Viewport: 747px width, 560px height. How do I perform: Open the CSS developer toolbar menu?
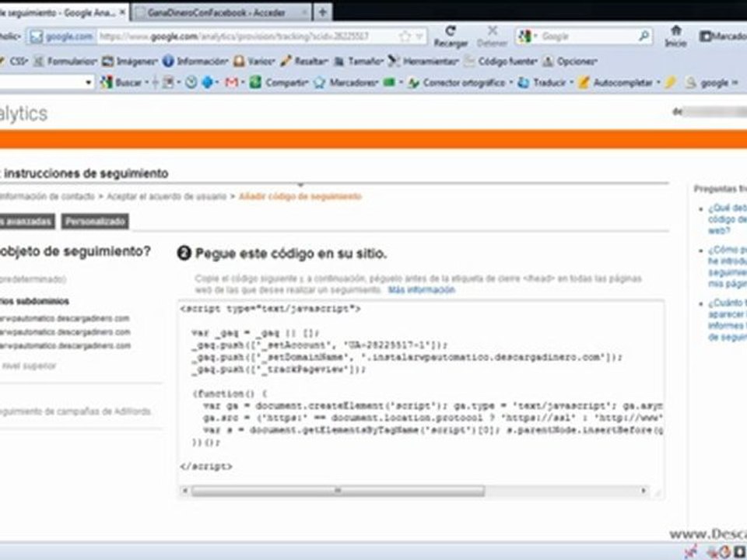[x=14, y=61]
